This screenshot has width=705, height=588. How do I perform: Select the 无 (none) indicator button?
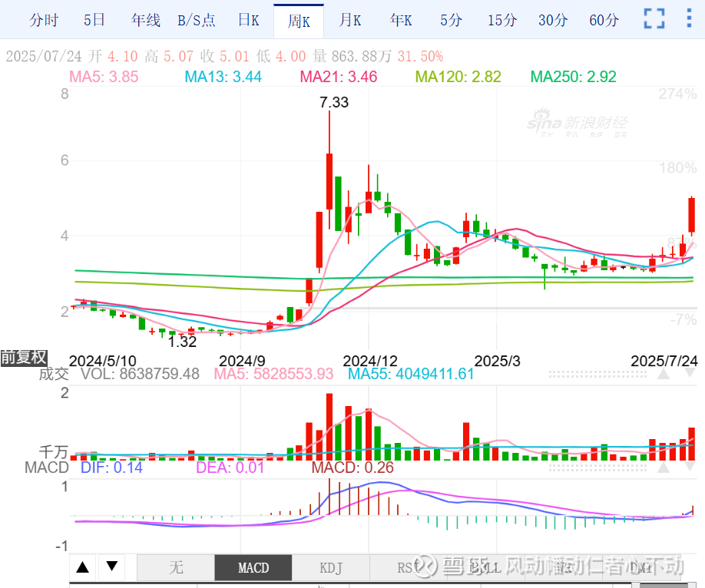point(176,567)
